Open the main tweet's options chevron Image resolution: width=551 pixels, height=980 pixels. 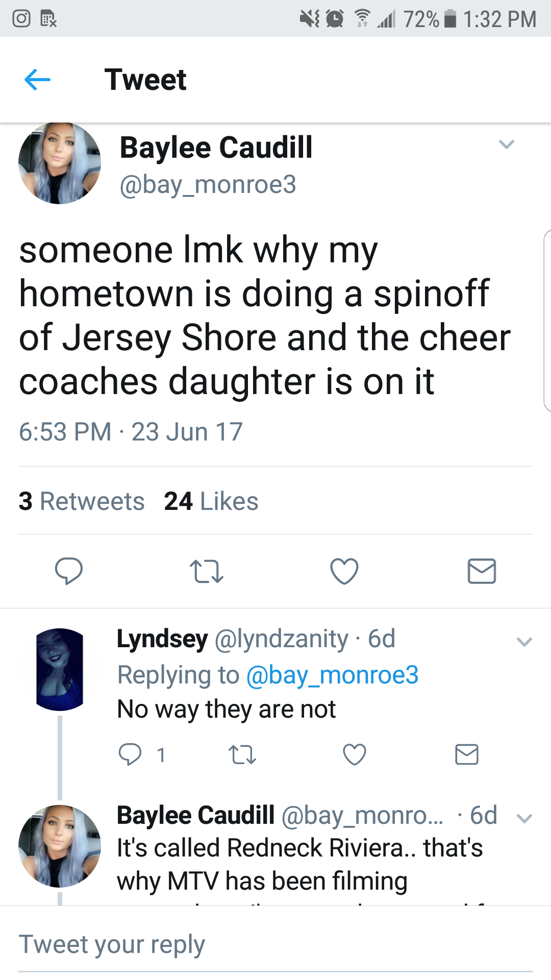tap(506, 144)
